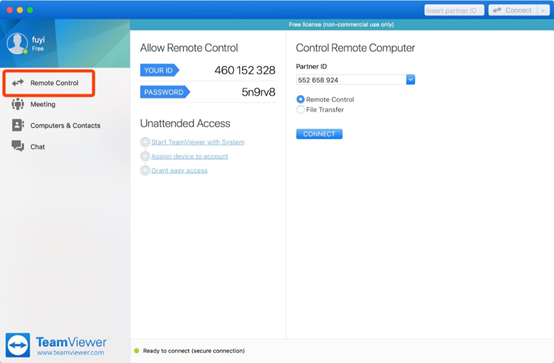Click the Meeting people icon
The width and height of the screenshot is (554, 363).
pos(18,104)
